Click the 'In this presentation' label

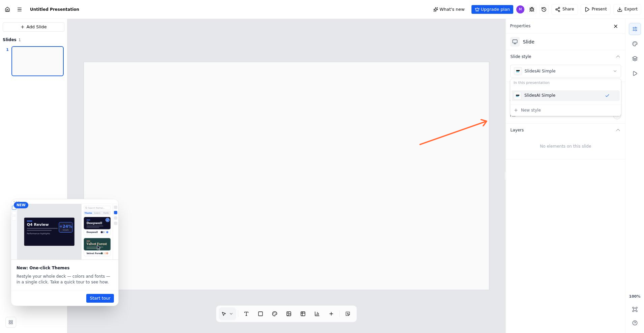coord(531,83)
